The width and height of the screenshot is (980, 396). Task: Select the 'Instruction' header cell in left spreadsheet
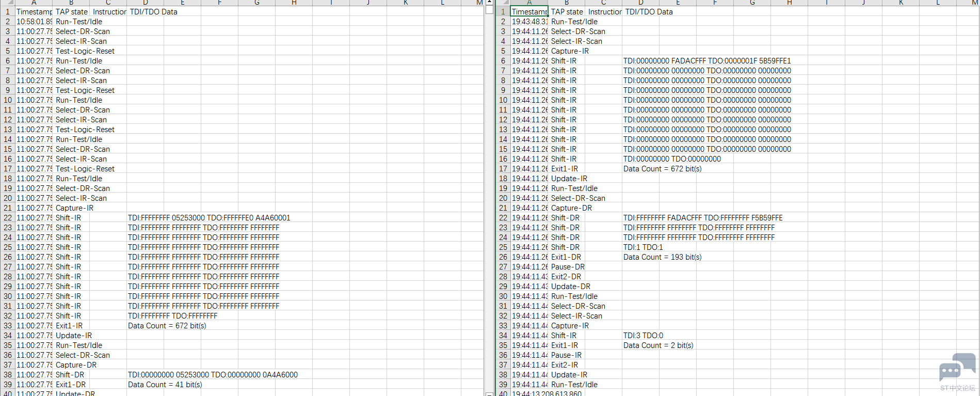click(109, 11)
